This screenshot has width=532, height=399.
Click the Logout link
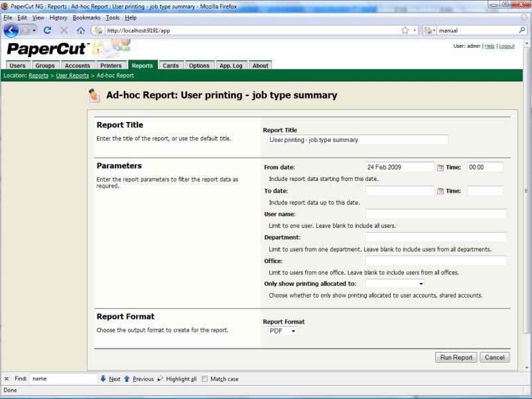pos(507,46)
